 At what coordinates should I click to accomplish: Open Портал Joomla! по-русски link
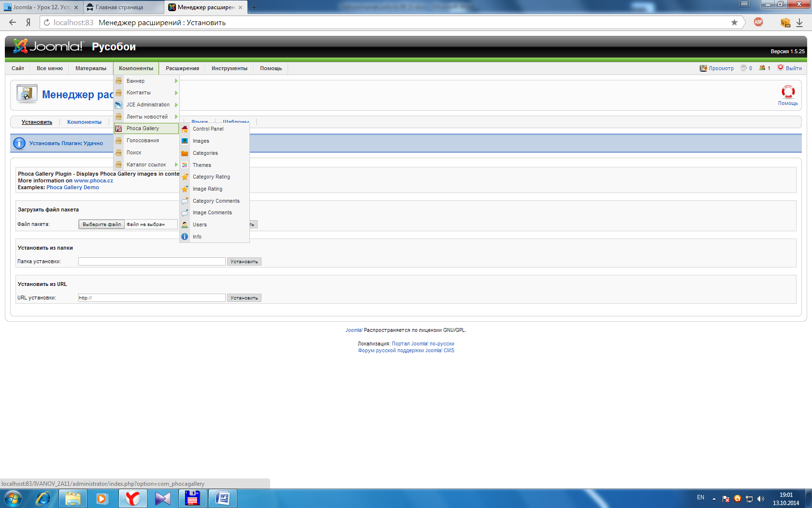tap(423, 344)
